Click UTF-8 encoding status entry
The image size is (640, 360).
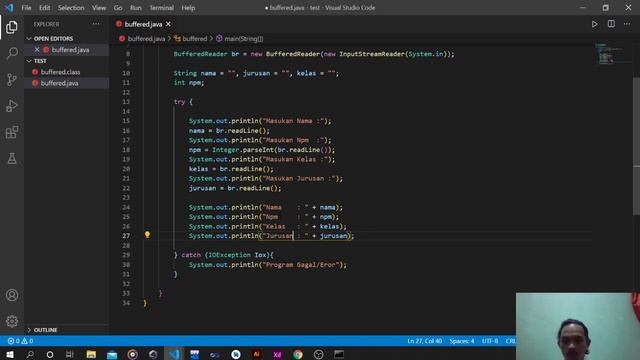[x=490, y=341]
